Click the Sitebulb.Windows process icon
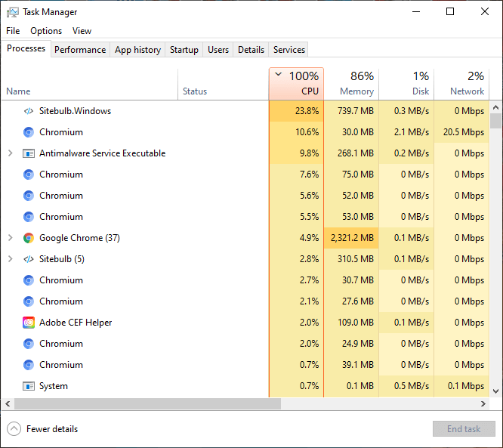 (29, 111)
